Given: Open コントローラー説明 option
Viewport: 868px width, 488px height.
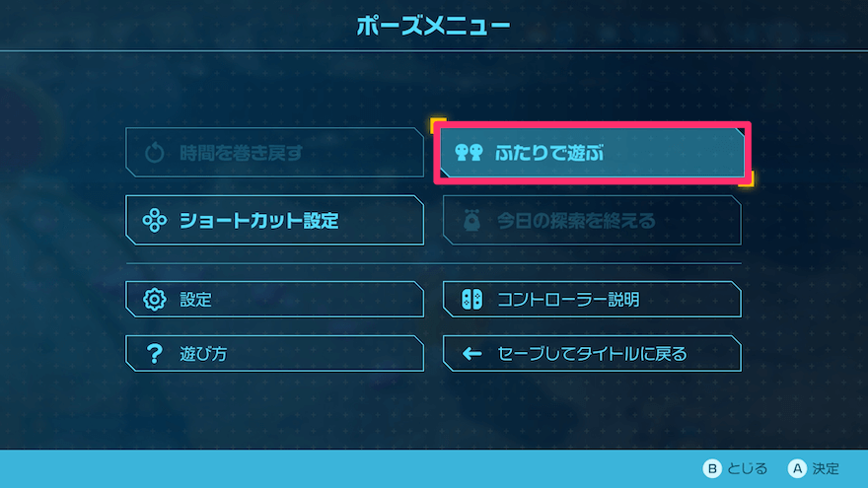Looking at the screenshot, I should click(x=592, y=299).
